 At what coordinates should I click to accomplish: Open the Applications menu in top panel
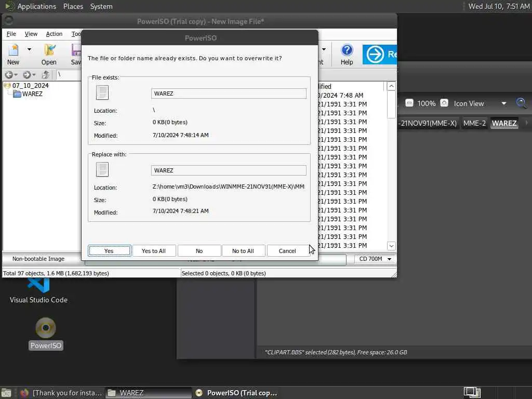pyautogui.click(x=37, y=6)
